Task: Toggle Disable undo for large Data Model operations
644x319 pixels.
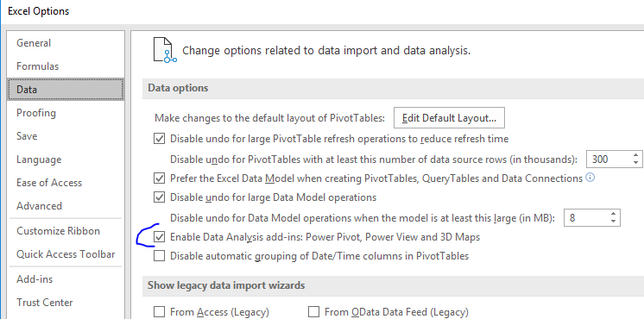Action: coord(159,197)
